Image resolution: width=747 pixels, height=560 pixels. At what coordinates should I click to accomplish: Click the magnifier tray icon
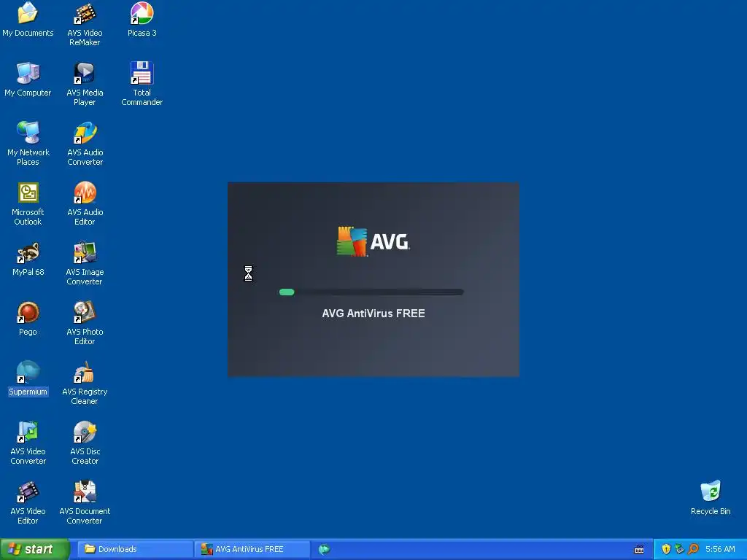pos(693,549)
